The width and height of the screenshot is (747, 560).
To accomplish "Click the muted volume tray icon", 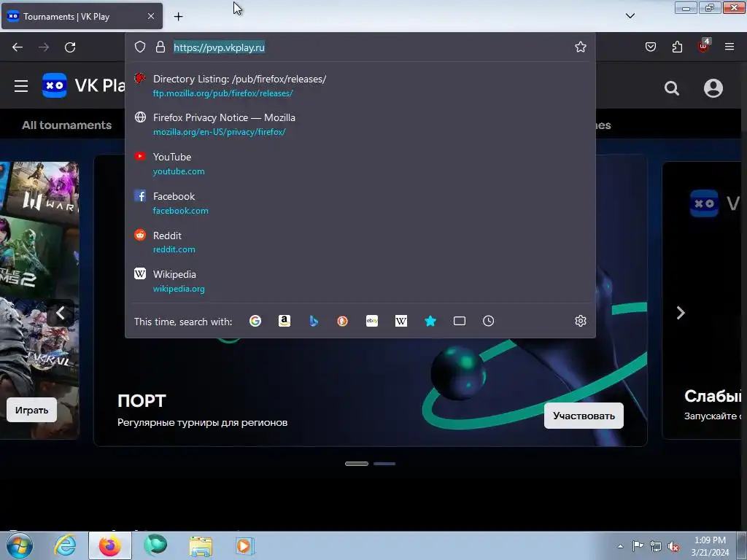I will click(x=673, y=546).
